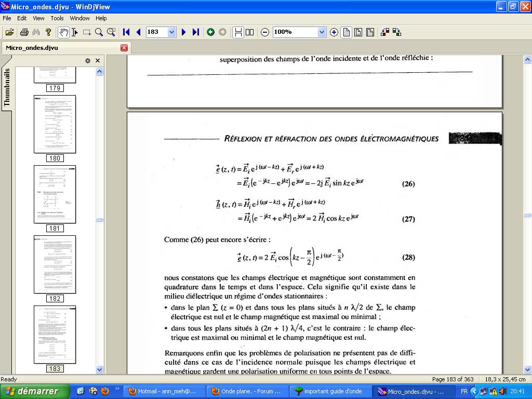The width and height of the screenshot is (532, 399).
Task: Click the 100% zoom input field
Action: pos(295,32)
